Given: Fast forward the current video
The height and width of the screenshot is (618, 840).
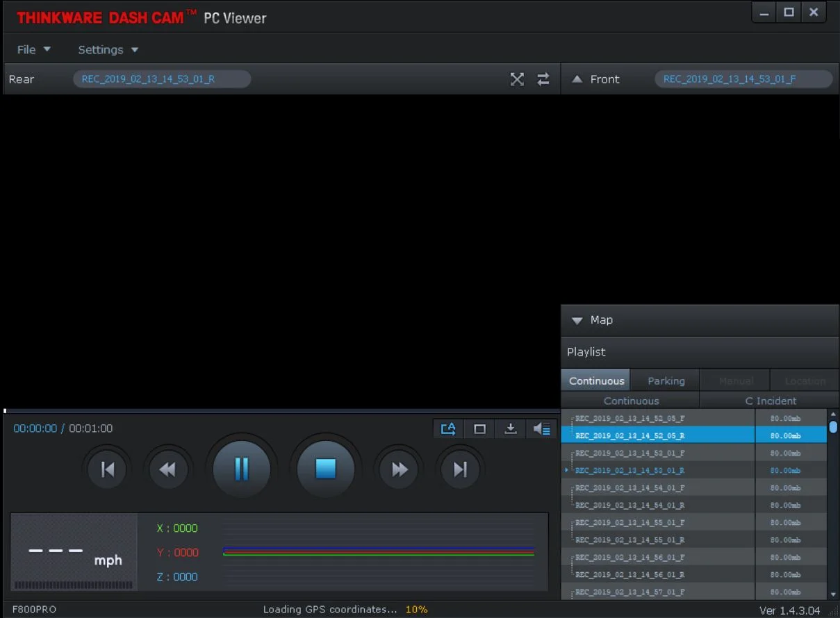Looking at the screenshot, I should tap(400, 470).
